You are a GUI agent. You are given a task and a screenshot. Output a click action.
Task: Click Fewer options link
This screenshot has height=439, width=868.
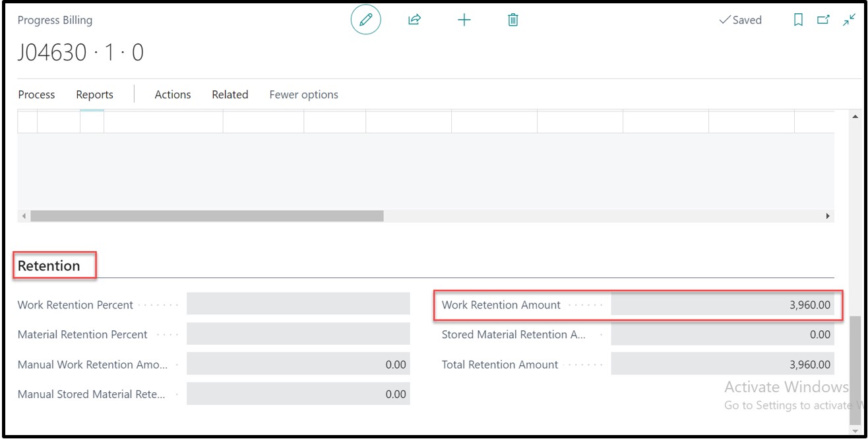point(303,94)
